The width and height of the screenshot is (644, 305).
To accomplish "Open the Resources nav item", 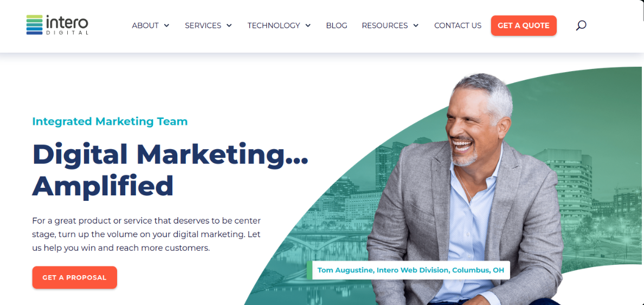I will [x=385, y=26].
